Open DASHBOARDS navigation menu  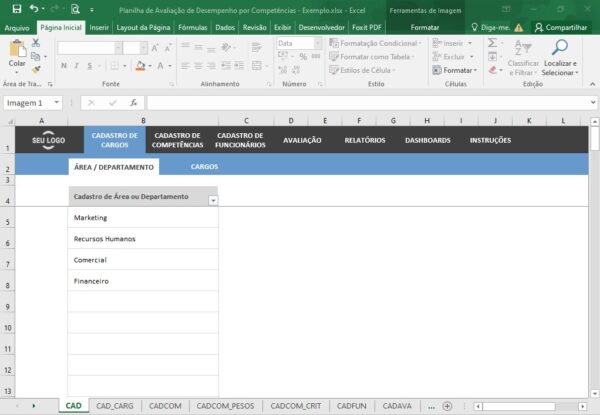428,140
